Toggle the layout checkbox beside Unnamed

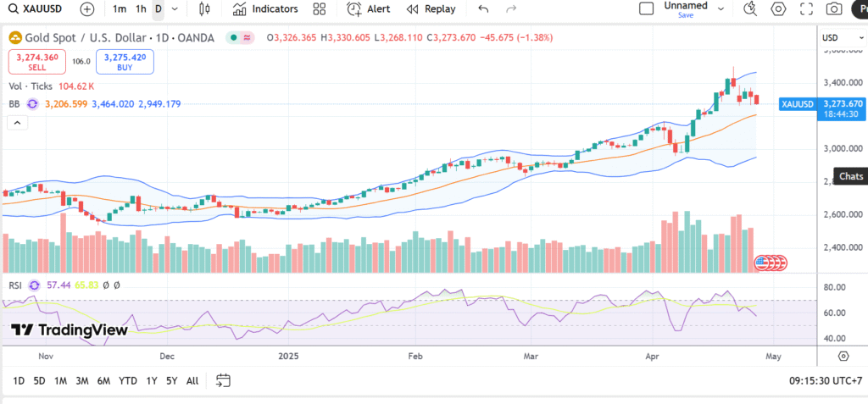[x=646, y=9]
